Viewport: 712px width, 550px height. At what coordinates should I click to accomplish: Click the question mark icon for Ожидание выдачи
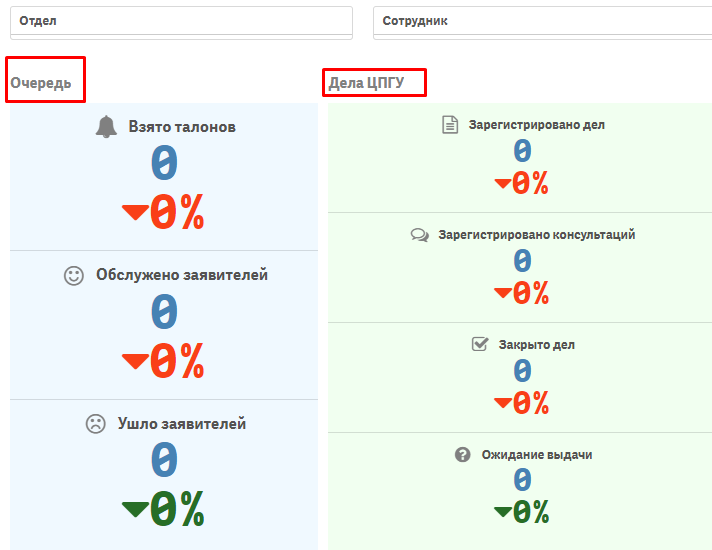(463, 454)
